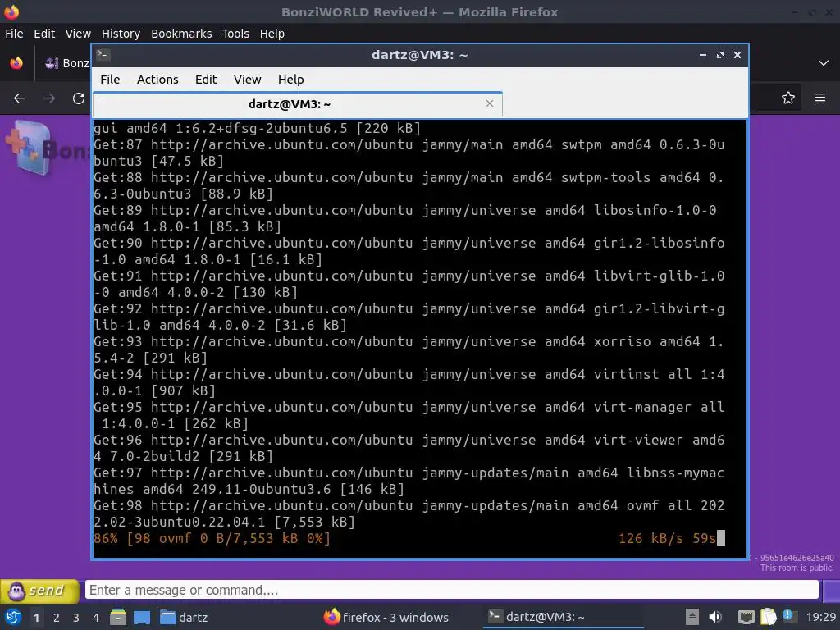Select the BonziWORLD browser tab

click(x=66, y=63)
